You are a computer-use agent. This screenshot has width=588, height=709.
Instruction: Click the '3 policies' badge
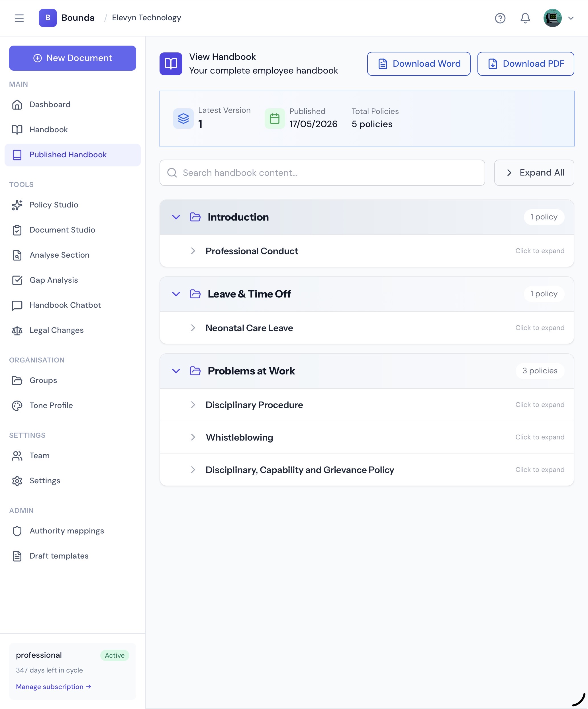(x=540, y=371)
